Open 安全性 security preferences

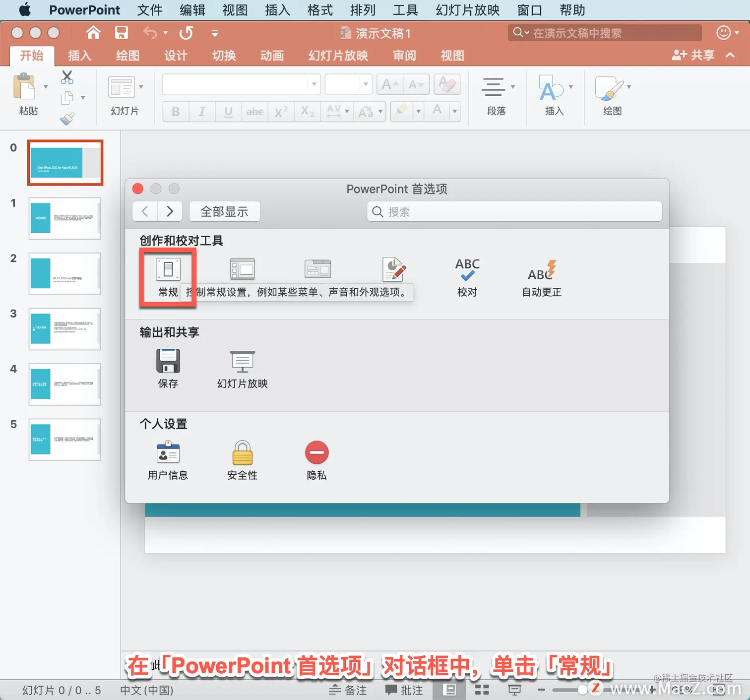tap(243, 460)
